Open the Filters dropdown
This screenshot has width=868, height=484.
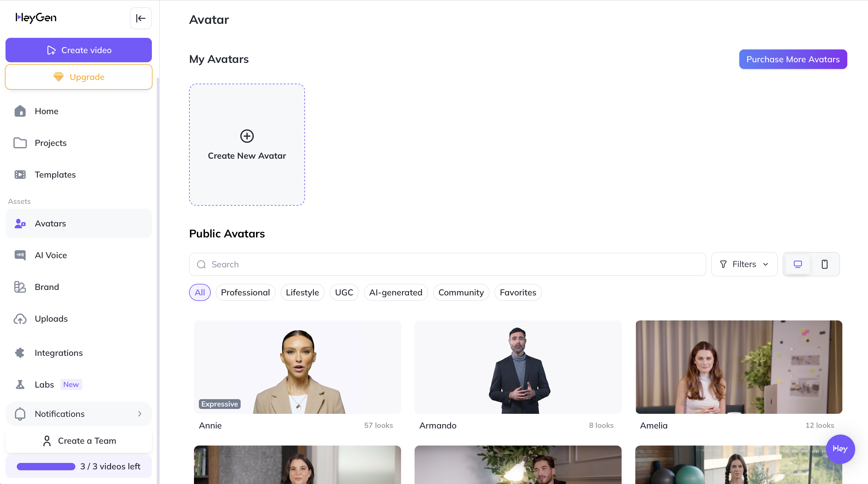744,264
